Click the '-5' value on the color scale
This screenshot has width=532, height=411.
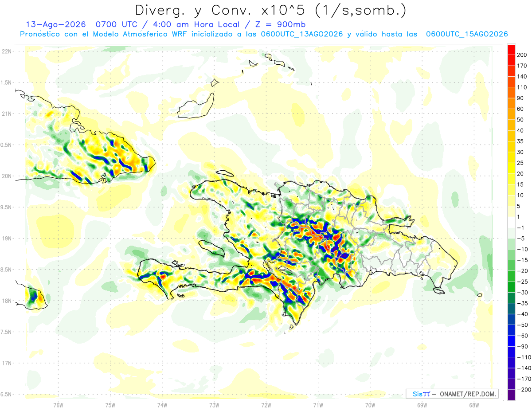520,239
